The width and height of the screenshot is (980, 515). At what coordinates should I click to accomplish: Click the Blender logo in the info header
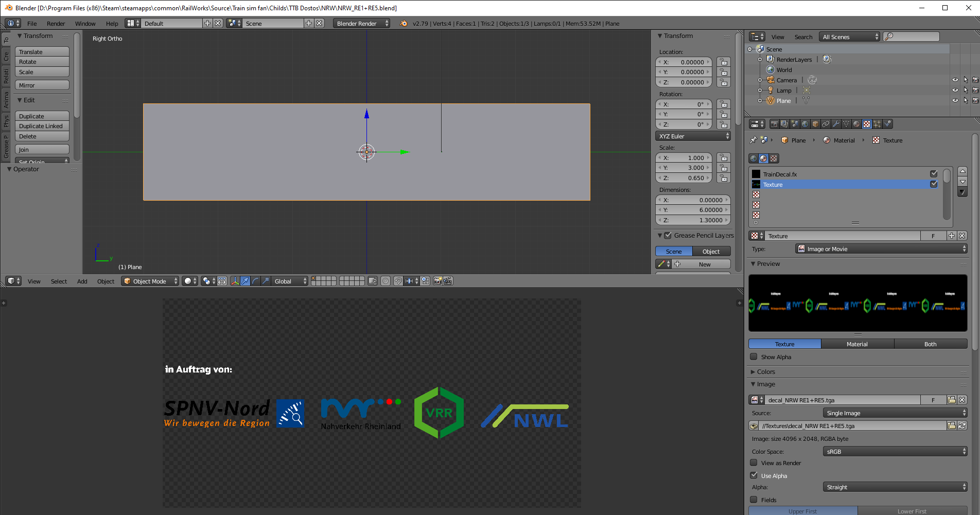coord(404,23)
